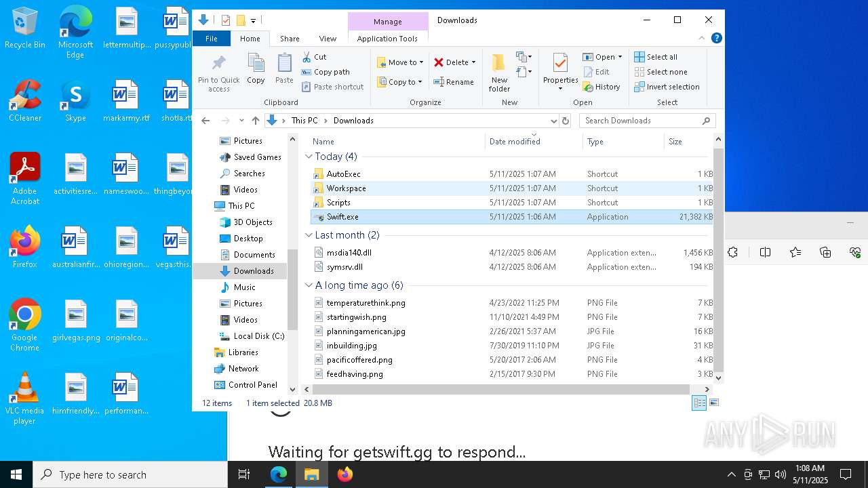868x488 pixels.
Task: Expand the Delete dropdown arrow
Action: point(473,62)
